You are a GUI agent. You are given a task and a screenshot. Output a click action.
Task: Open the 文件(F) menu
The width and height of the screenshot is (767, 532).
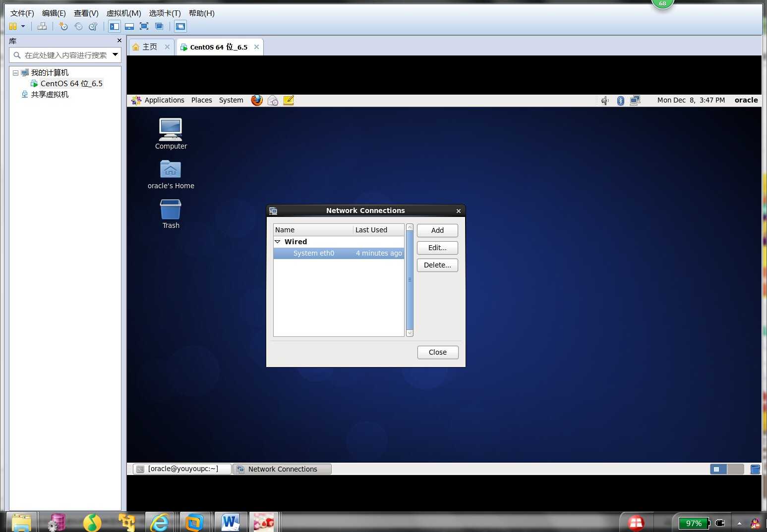22,13
